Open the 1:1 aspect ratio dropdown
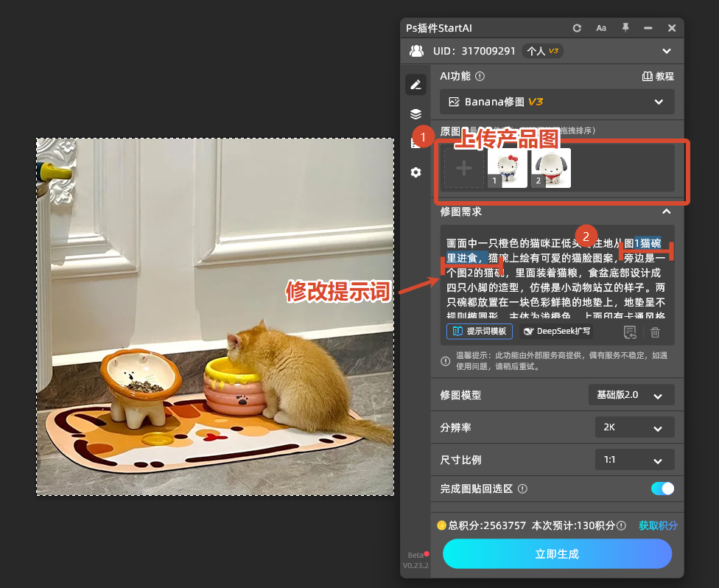The image size is (719, 588). 634,459
